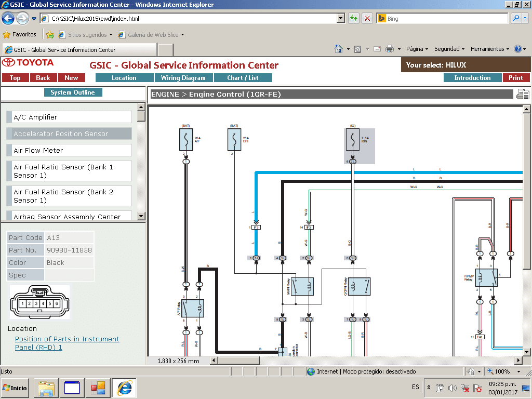Click the red New button
This screenshot has height=399, width=532.
point(71,78)
